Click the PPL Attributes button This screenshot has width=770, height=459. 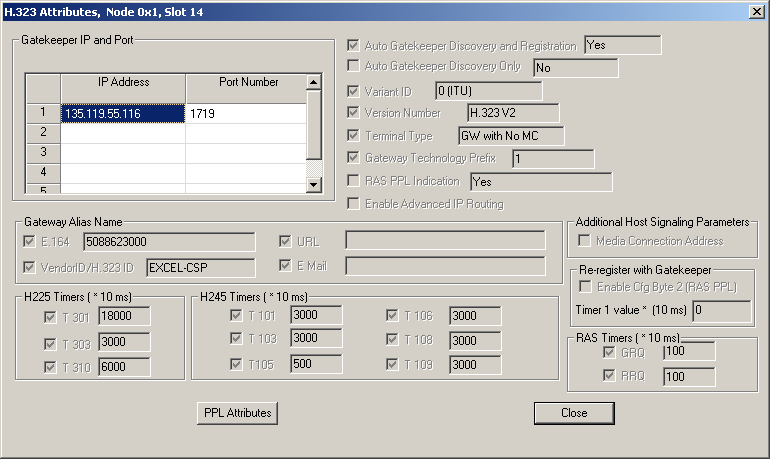237,413
